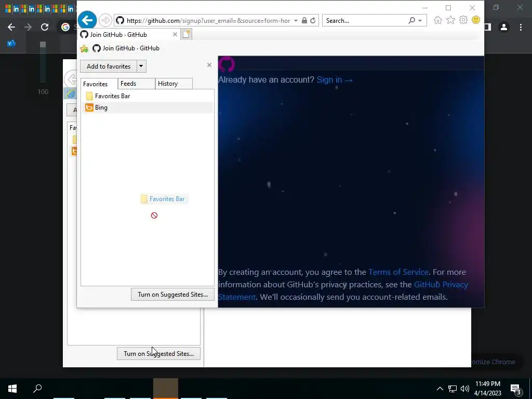This screenshot has width=532, height=399.
Task: Switch to the Favorites tab in the pane
Action: pyautogui.click(x=99, y=84)
